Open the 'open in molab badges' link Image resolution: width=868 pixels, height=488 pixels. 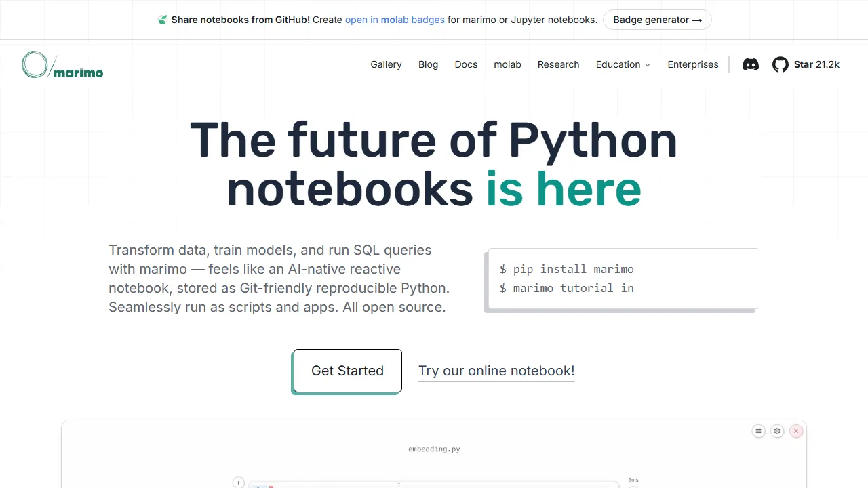click(x=395, y=20)
